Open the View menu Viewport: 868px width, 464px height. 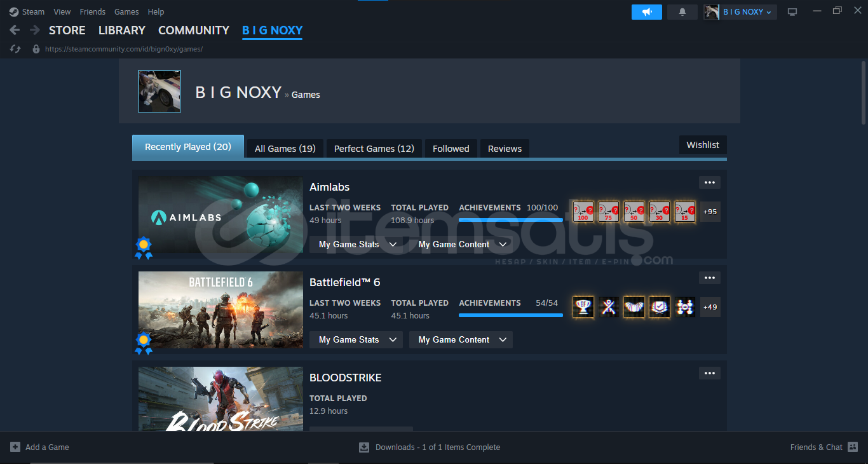click(x=62, y=12)
